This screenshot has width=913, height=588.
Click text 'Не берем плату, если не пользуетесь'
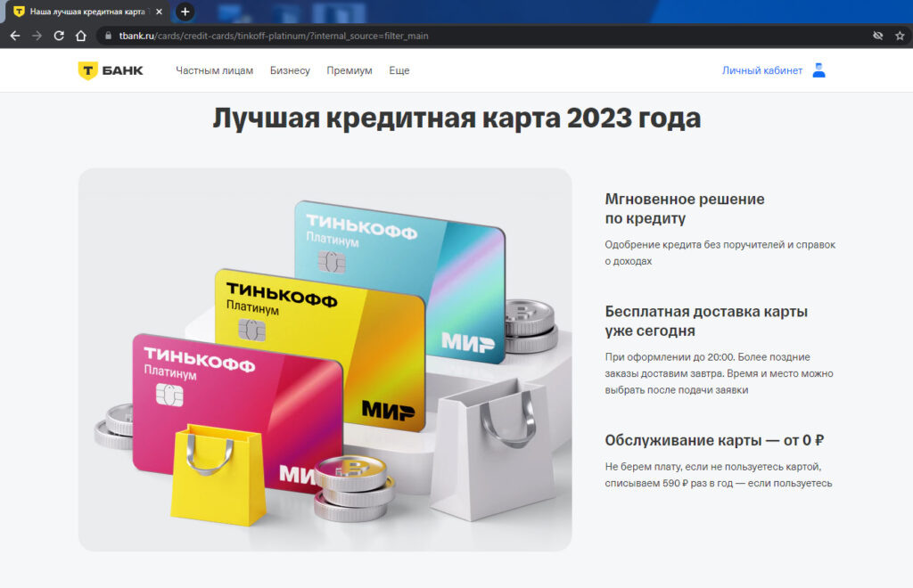click(712, 467)
